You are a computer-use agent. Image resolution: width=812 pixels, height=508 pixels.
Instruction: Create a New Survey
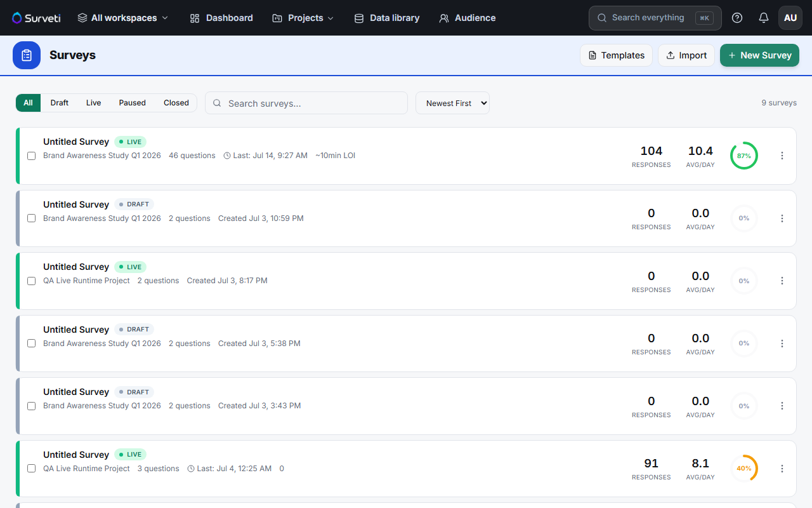[759, 55]
